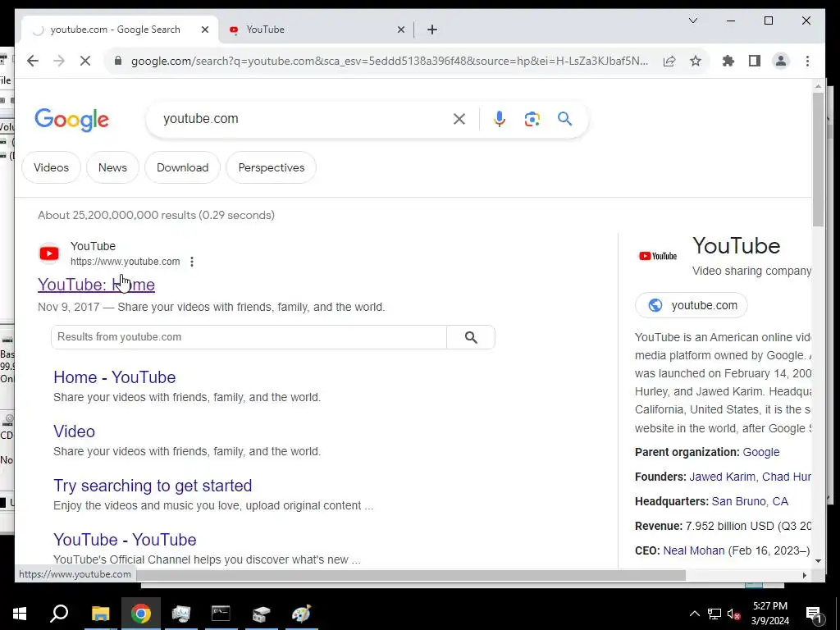840x630 pixels.
Task: Click the YouTube logo in knowledge panel
Action: pyautogui.click(x=658, y=256)
